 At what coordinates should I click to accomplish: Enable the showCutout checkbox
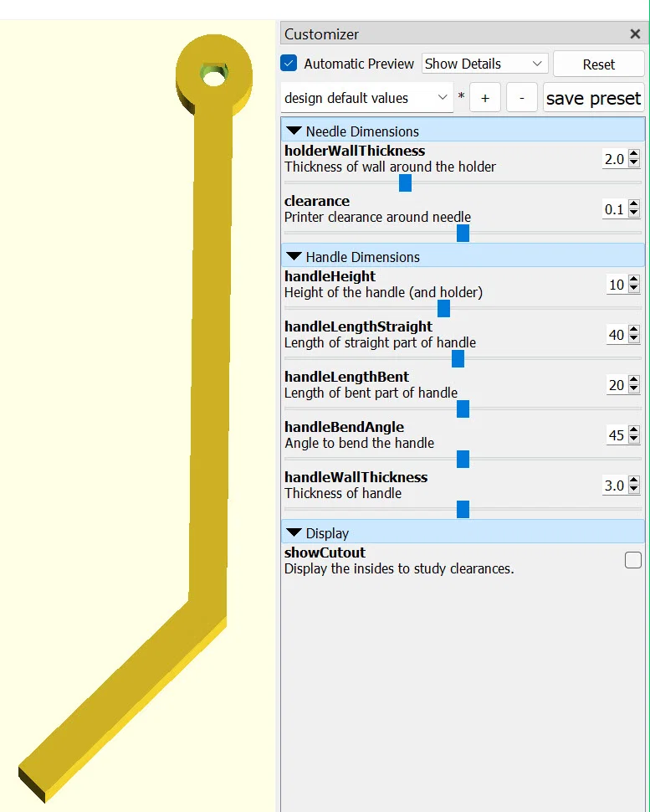633,560
